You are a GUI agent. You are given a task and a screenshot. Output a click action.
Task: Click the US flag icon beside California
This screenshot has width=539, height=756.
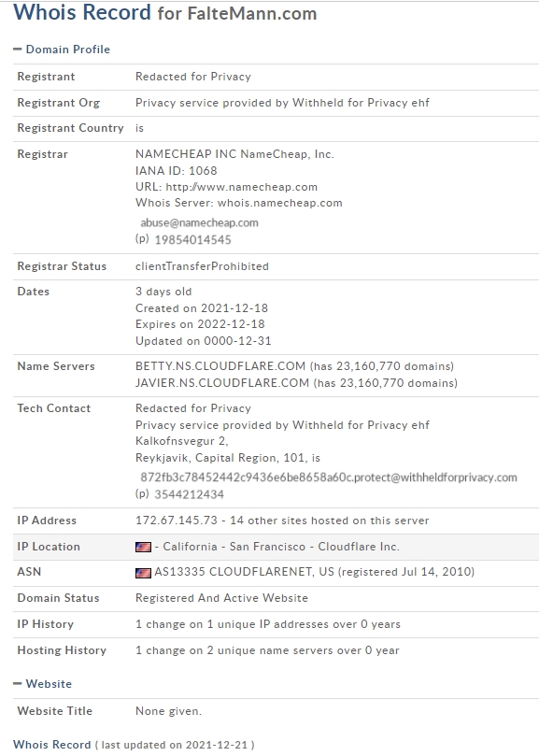[143, 548]
